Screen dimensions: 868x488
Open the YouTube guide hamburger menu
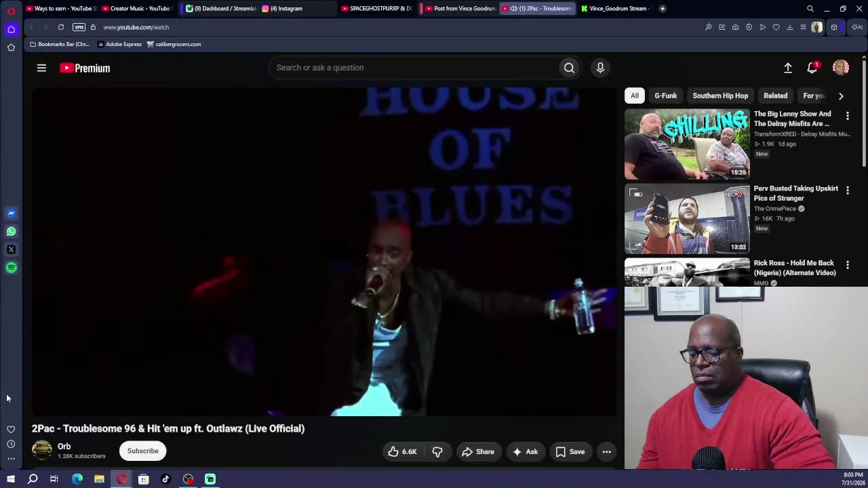41,68
